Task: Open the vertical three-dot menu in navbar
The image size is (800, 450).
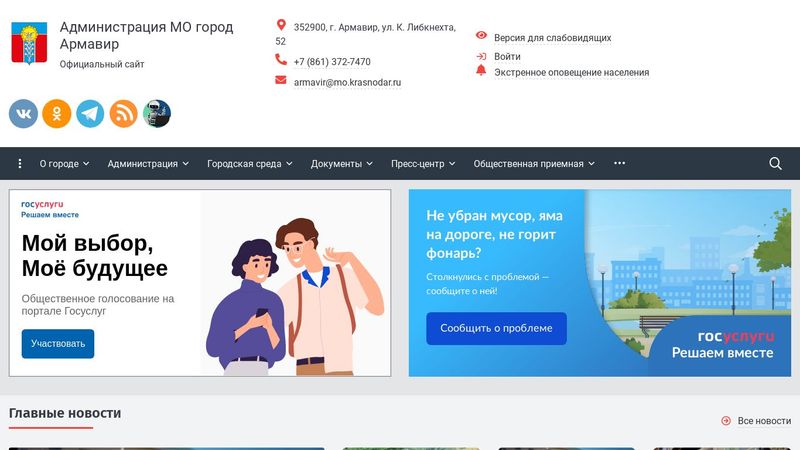Action: coord(20,164)
